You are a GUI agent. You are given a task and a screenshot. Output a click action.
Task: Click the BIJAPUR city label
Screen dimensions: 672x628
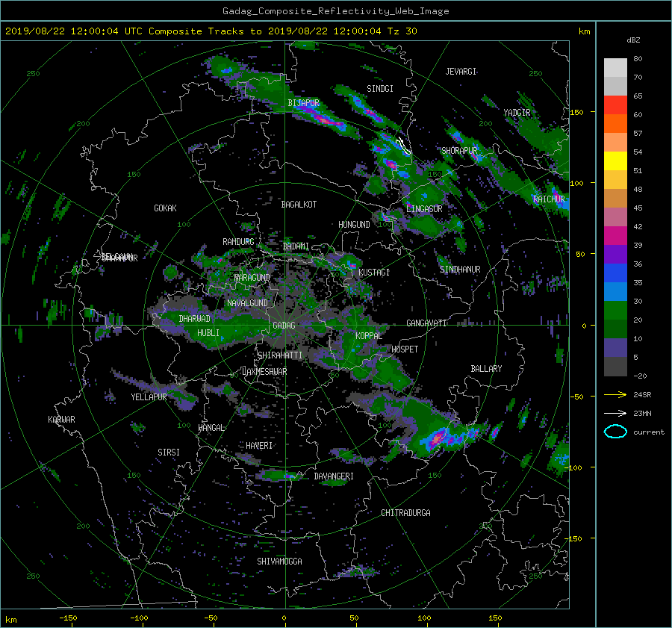tap(303, 103)
